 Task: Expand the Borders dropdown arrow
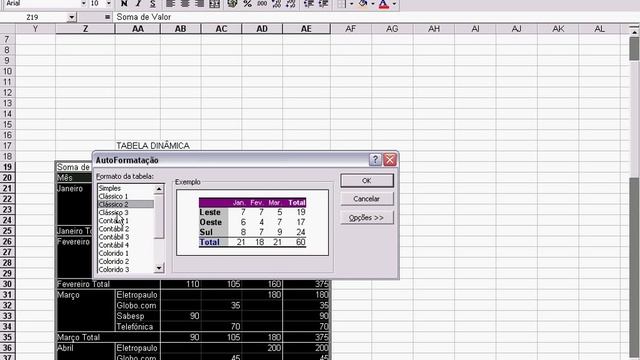[x=352, y=4]
